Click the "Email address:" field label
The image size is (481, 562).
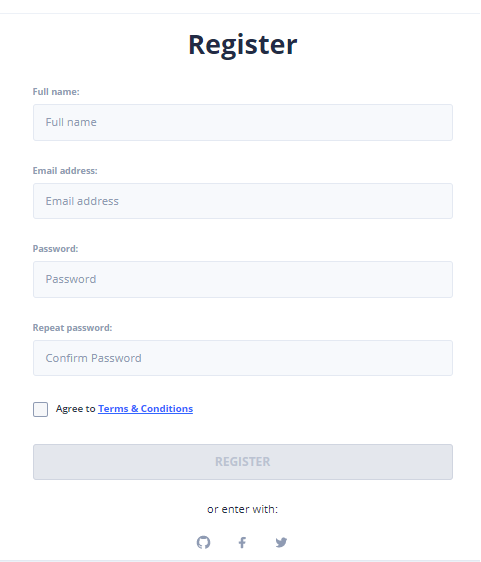(x=65, y=171)
